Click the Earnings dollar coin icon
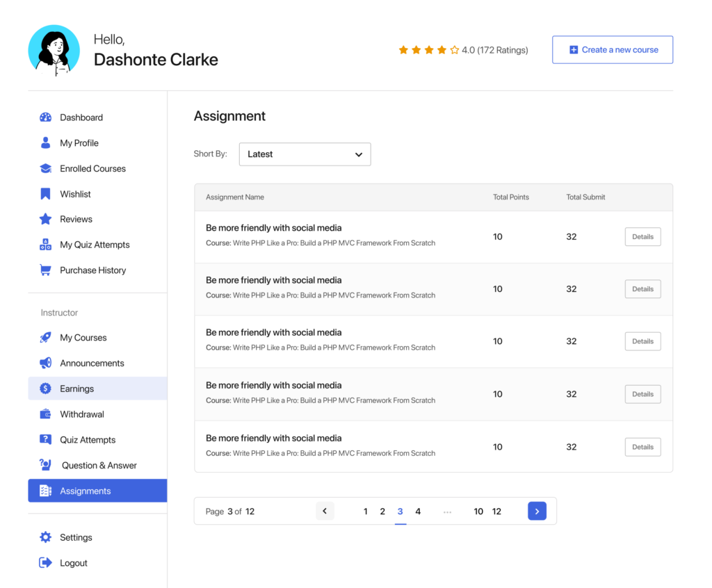The width and height of the screenshot is (712, 588). (x=45, y=389)
